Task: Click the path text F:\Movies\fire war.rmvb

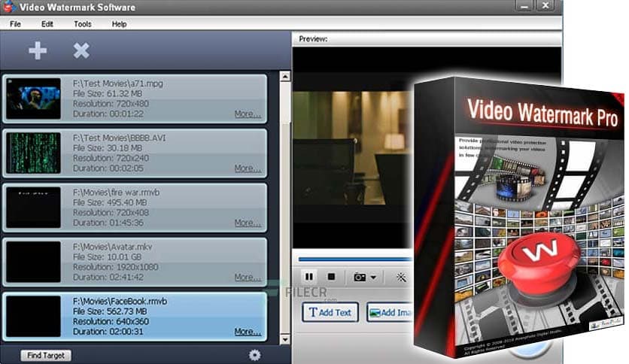Action: [x=116, y=193]
